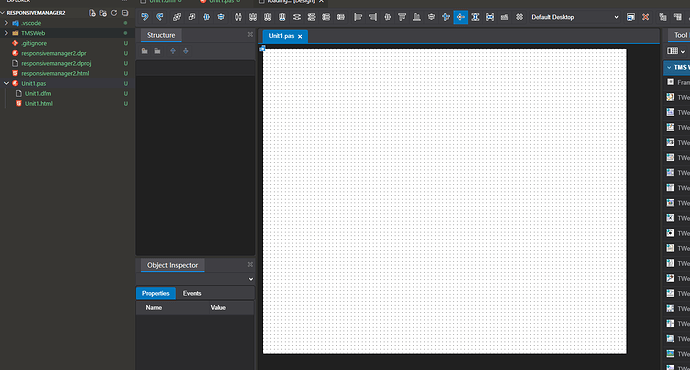Save the desktop layout icon

pyautogui.click(x=631, y=17)
